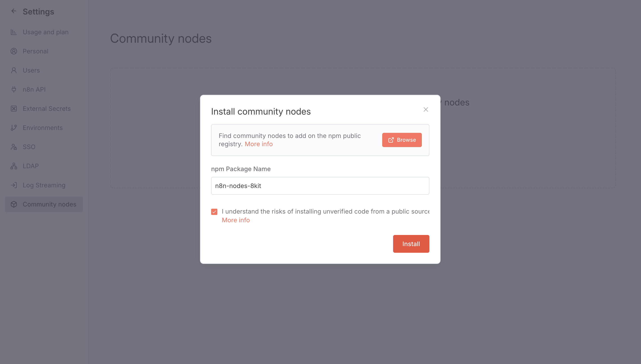This screenshot has height=364, width=641.
Task: Open Personal settings page
Action: tap(44, 51)
